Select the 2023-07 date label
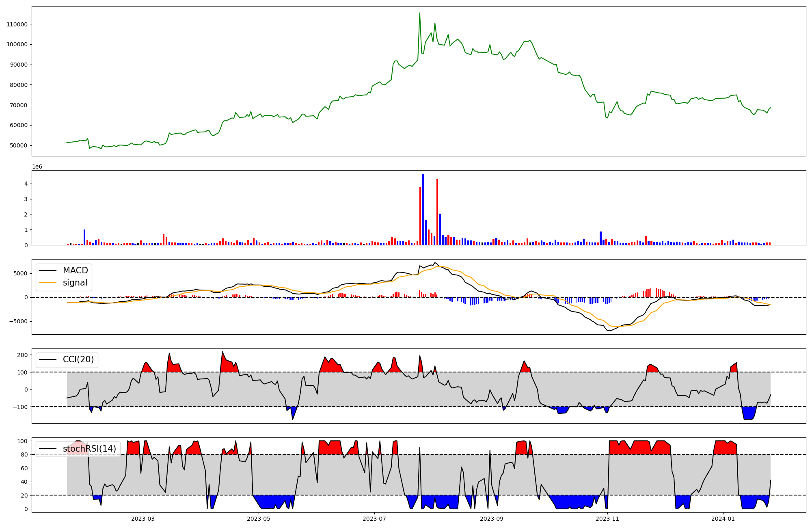This screenshot has height=528, width=812. (x=374, y=519)
